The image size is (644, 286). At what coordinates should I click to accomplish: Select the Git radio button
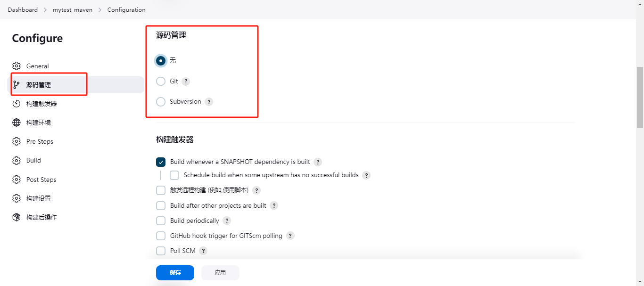pos(161,82)
